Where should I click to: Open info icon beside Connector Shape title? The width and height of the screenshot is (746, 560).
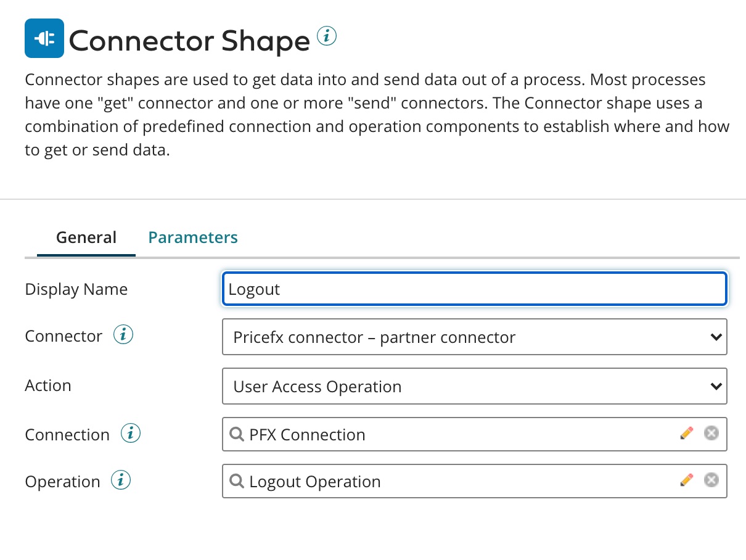tap(327, 36)
